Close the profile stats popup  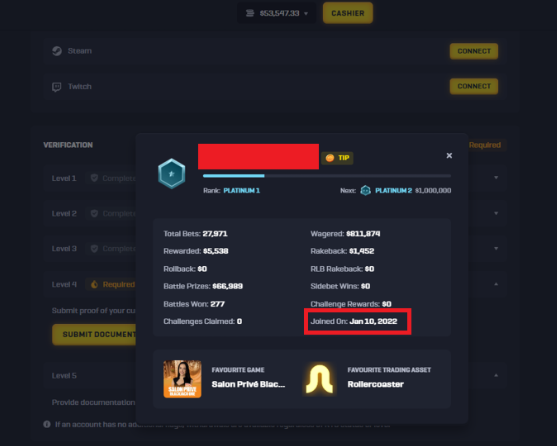pyautogui.click(x=449, y=156)
